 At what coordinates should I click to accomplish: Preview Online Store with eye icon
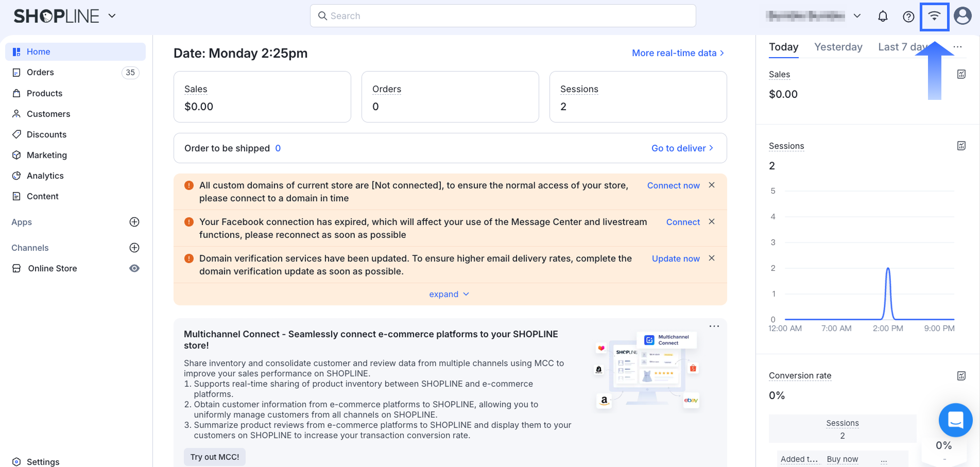point(134,268)
